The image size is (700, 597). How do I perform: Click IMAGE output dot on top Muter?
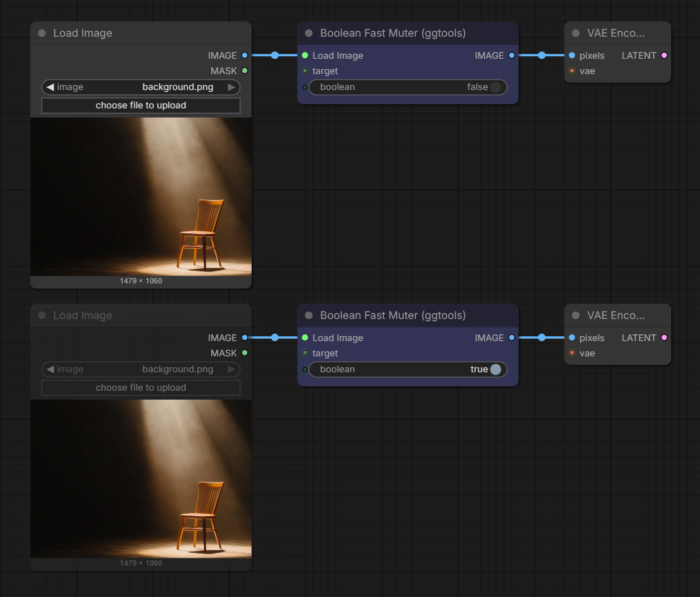pyautogui.click(x=511, y=55)
